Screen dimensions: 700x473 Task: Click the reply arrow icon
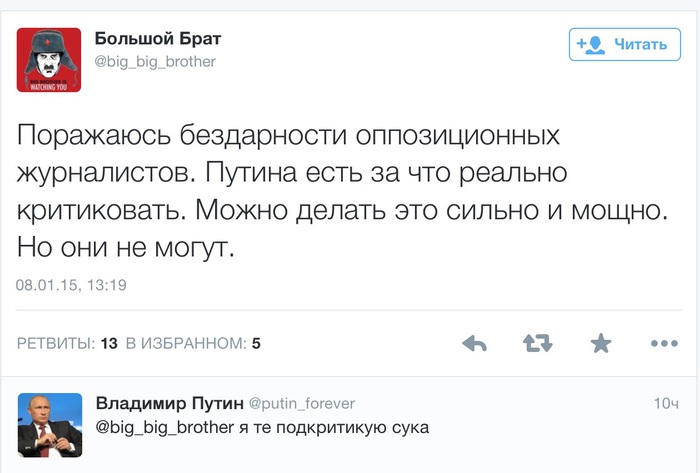(474, 343)
